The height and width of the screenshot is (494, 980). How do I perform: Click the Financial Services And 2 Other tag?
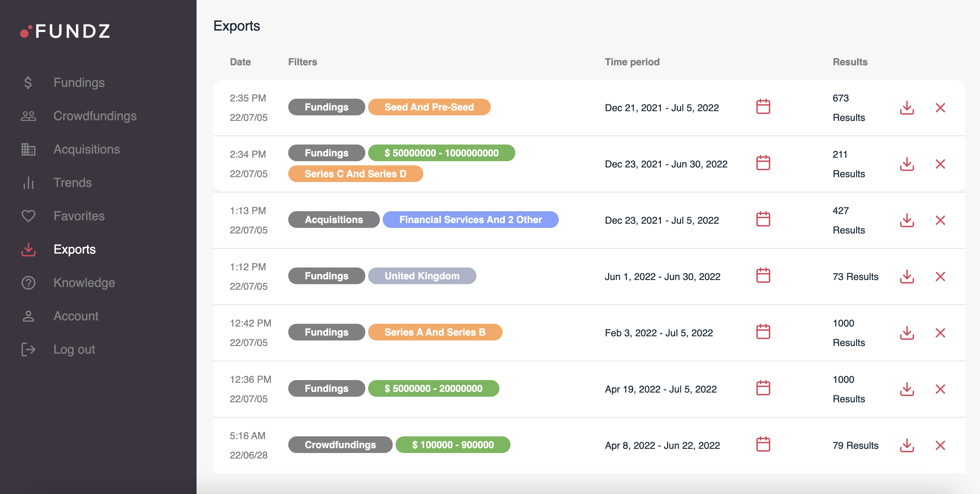(470, 220)
